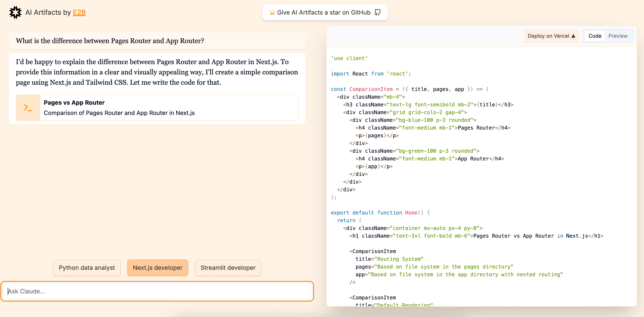Click the 'use client' code line
644x317 pixels.
coord(349,58)
